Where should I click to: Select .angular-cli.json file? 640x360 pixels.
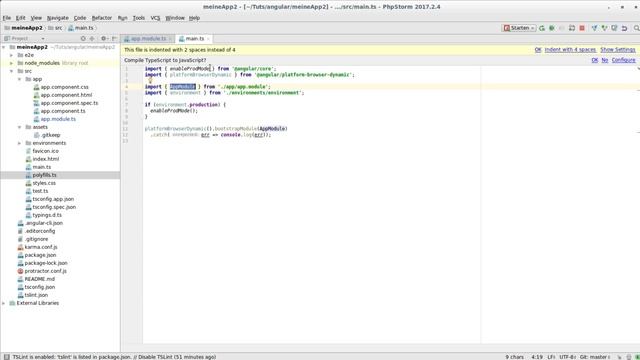(44, 223)
